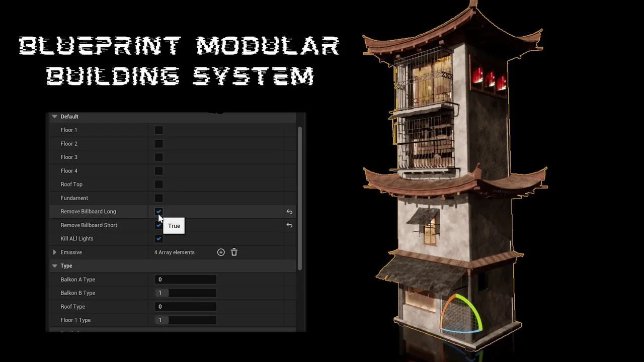Click the details panel vertical scrollbar
This screenshot has width=644, height=362.
pyautogui.click(x=300, y=196)
